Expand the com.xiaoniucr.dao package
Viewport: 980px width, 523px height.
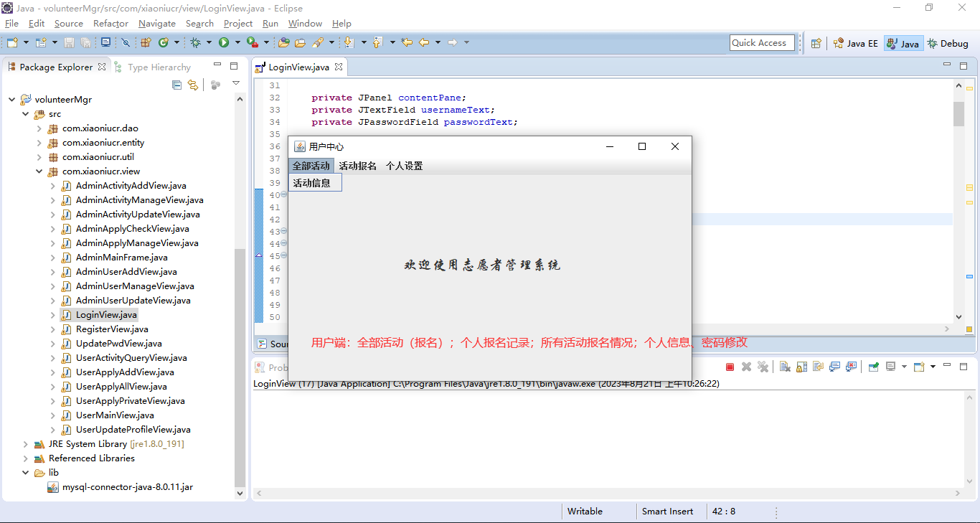coord(39,128)
